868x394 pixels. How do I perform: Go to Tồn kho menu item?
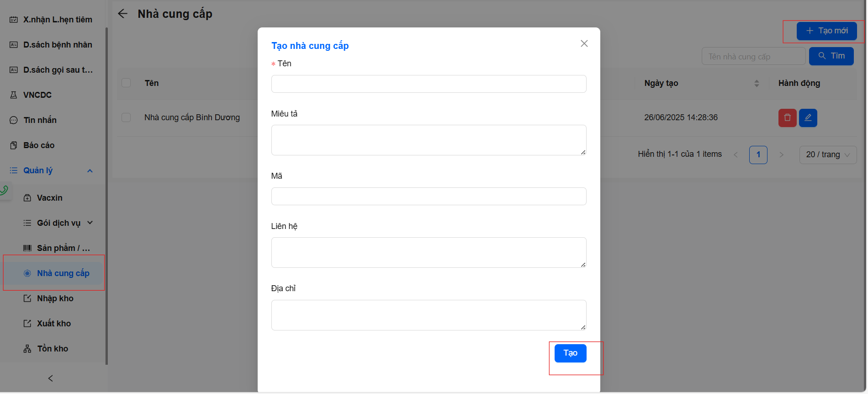52,349
